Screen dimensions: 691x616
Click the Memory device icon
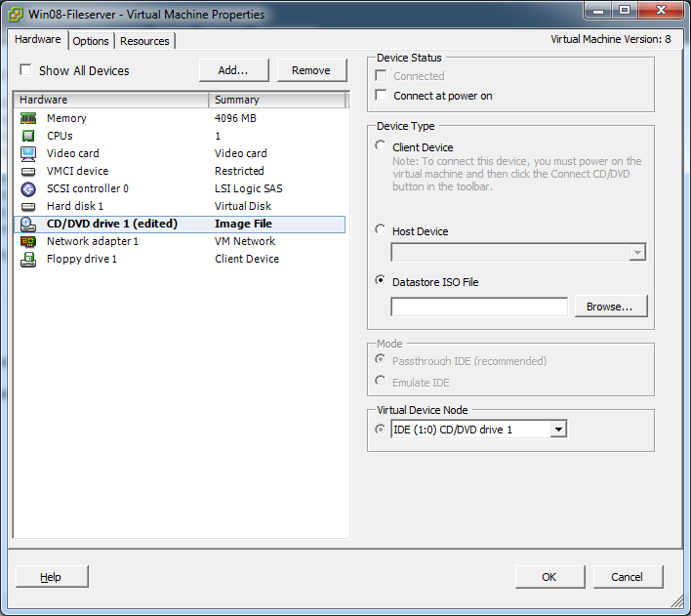coord(28,118)
